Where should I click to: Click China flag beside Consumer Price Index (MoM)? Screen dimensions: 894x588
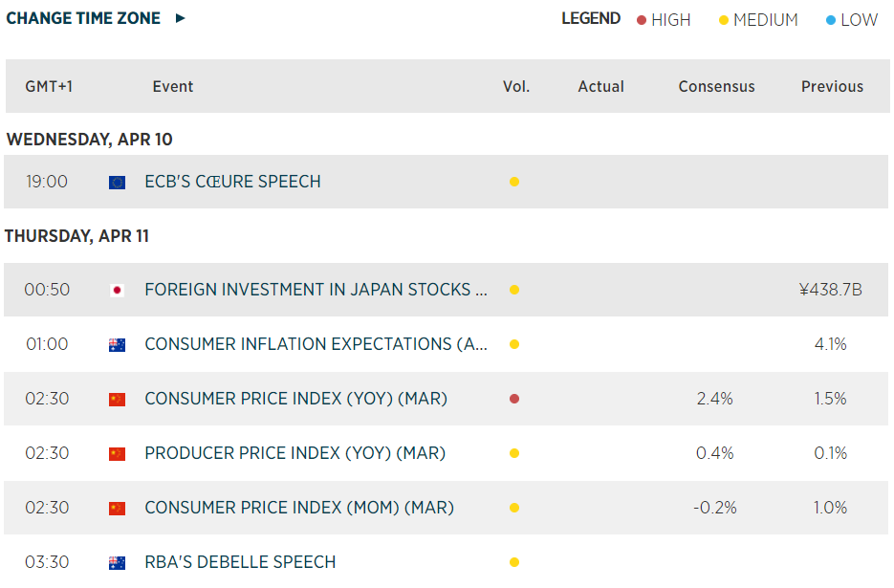point(118,508)
